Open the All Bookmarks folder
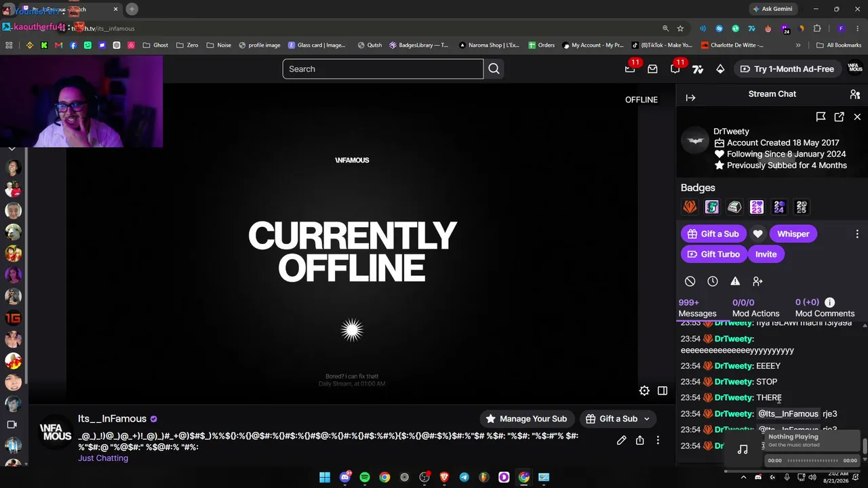The height and width of the screenshot is (488, 868). tap(839, 45)
